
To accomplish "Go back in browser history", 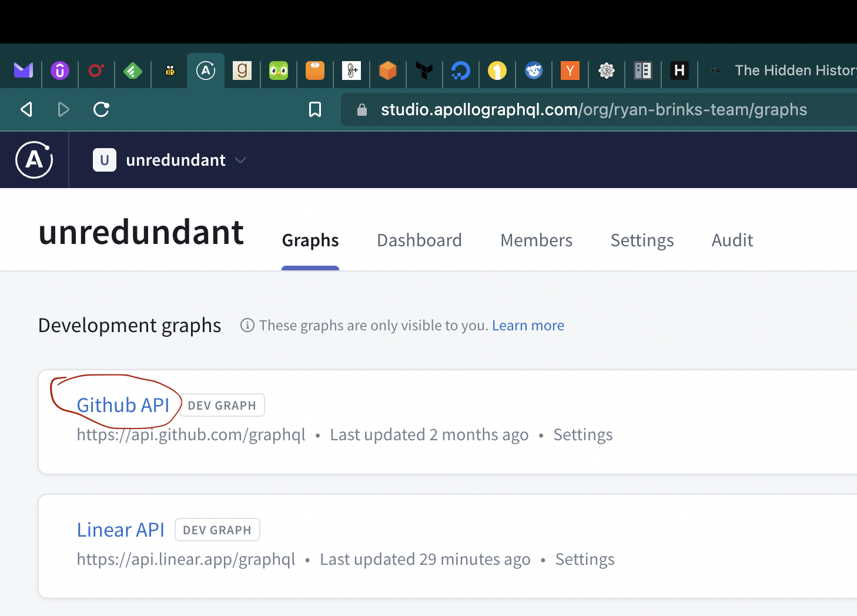I will click(x=26, y=109).
